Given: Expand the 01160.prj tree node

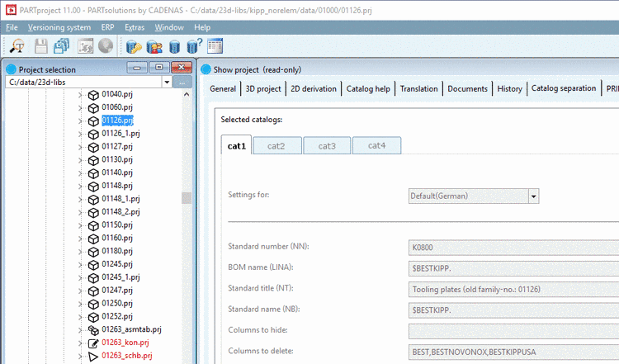Looking at the screenshot, I should click(x=80, y=239).
